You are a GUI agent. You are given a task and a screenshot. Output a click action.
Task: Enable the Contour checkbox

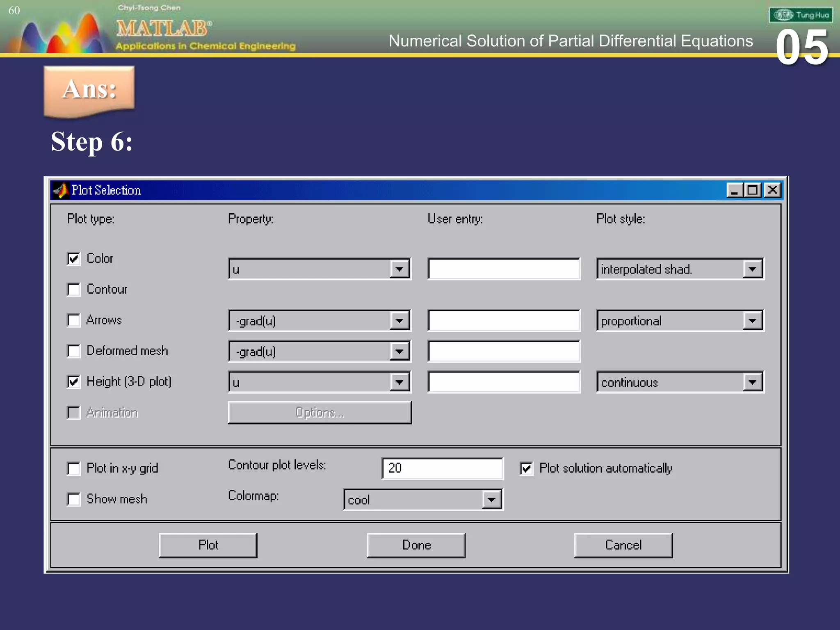pos(74,290)
